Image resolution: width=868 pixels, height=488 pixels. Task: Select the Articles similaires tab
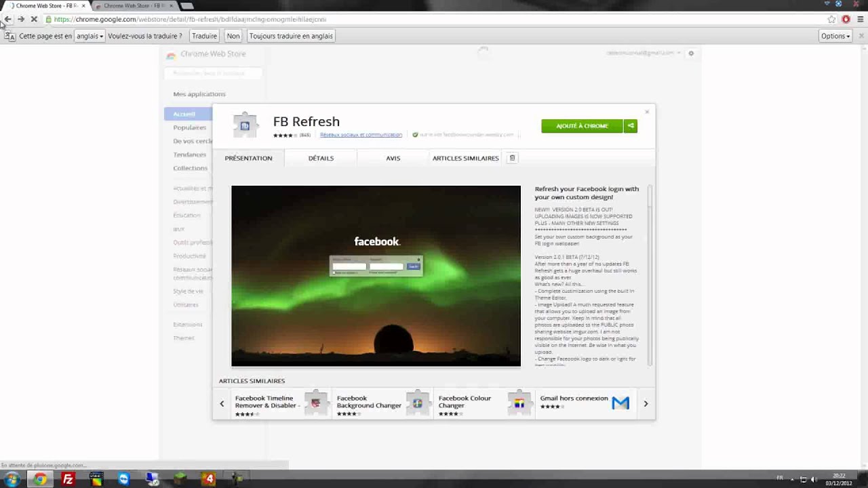point(466,158)
